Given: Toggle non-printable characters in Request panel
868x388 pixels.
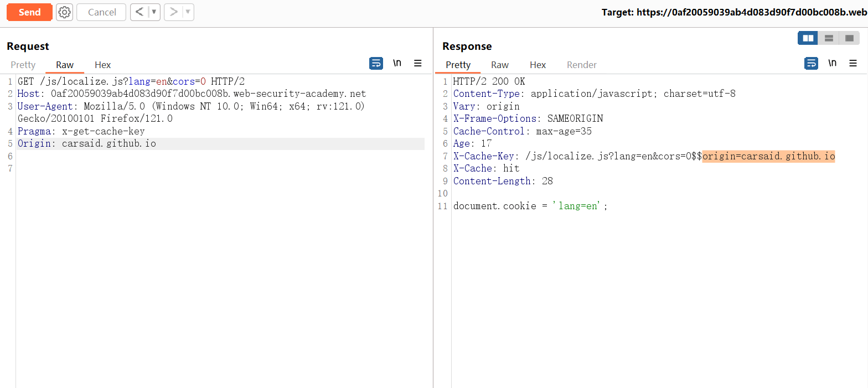Looking at the screenshot, I should pos(397,63).
